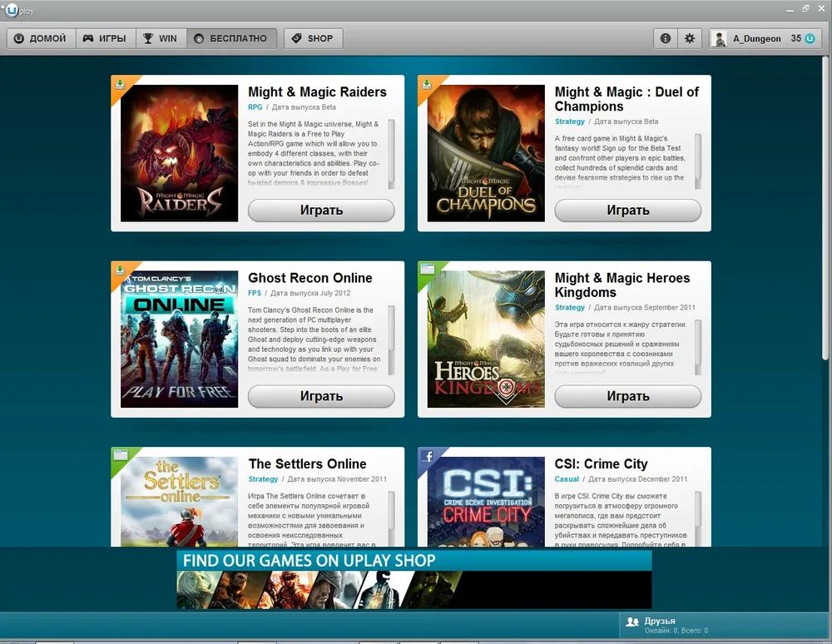The width and height of the screenshot is (832, 644).
Task: Open settings via the gear icon
Action: [x=689, y=38]
